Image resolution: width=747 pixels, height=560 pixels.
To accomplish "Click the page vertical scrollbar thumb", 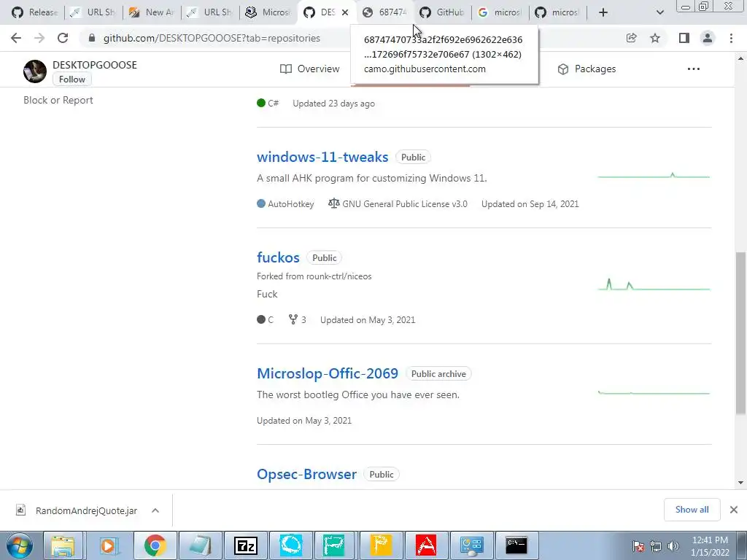I will point(740,333).
